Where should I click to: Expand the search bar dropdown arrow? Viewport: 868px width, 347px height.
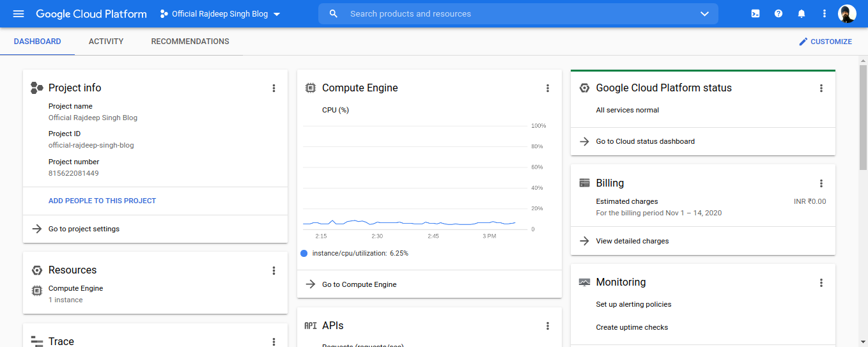tap(704, 14)
